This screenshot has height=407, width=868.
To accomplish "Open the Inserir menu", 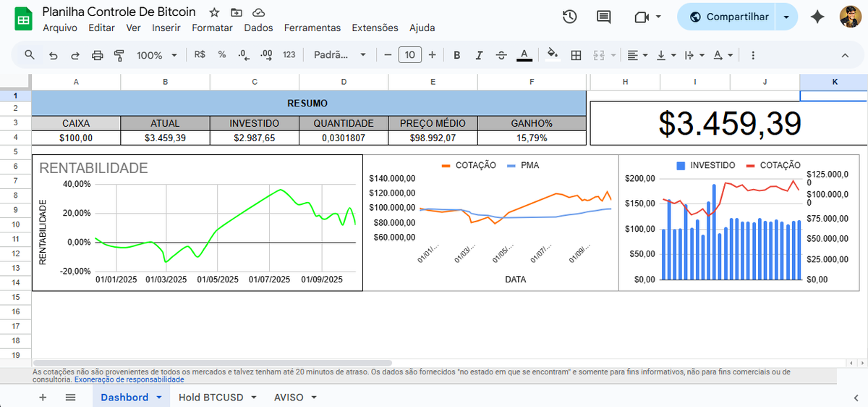I will (166, 28).
